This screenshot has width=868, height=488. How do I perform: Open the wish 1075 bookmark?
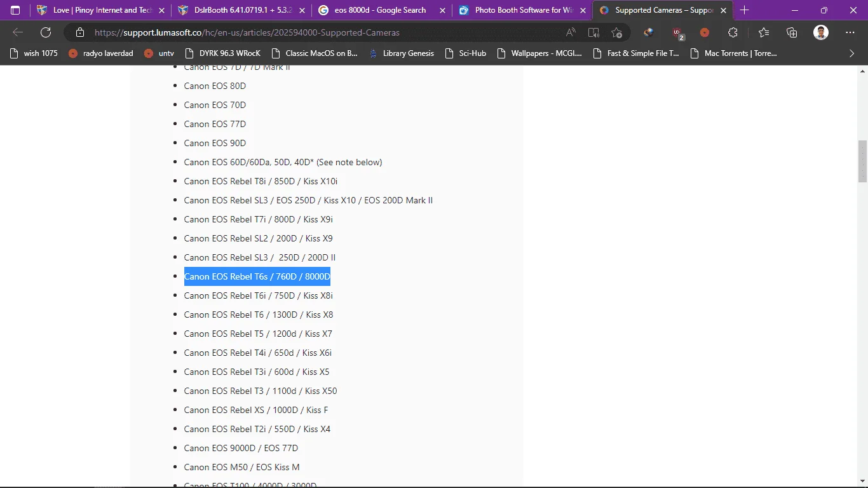coord(34,53)
